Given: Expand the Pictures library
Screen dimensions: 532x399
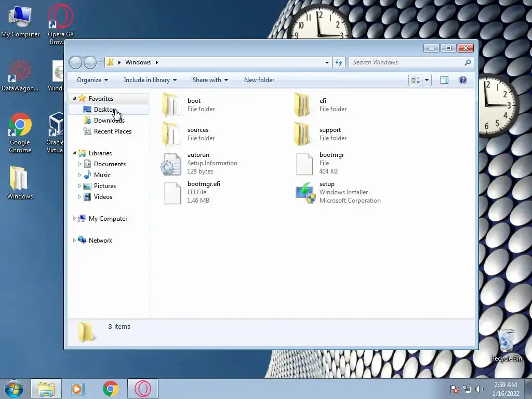Looking at the screenshot, I should pyautogui.click(x=79, y=186).
